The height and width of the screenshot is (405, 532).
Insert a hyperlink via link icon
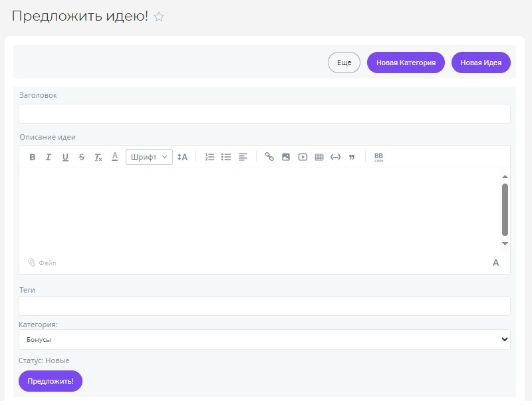point(269,157)
